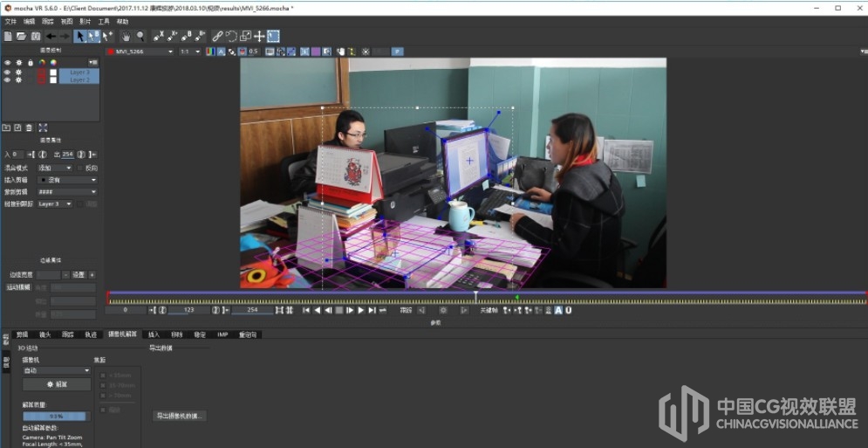The height and width of the screenshot is (448, 868).
Task: Undo with the left arrow icon
Action: point(51,37)
